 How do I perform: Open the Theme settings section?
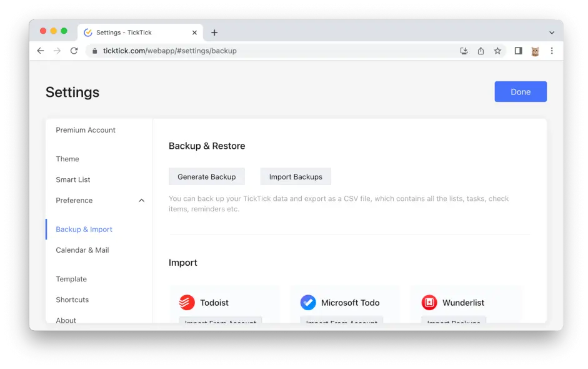pos(67,159)
